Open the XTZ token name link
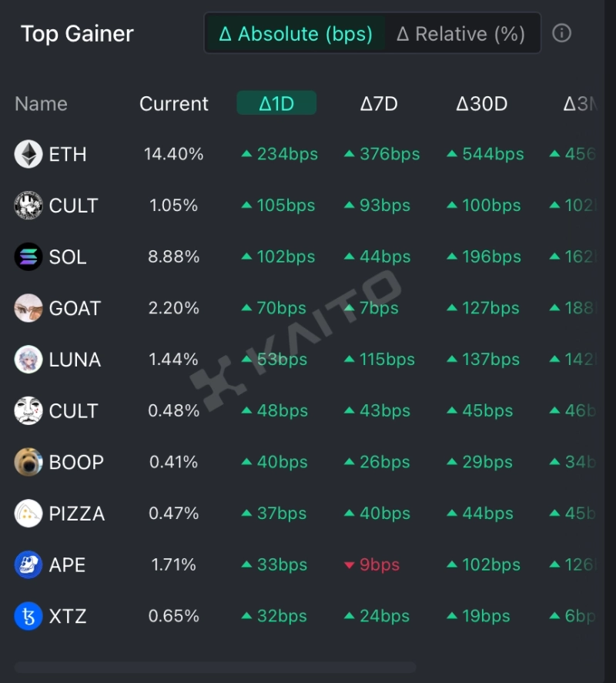This screenshot has width=616, height=683. (68, 616)
